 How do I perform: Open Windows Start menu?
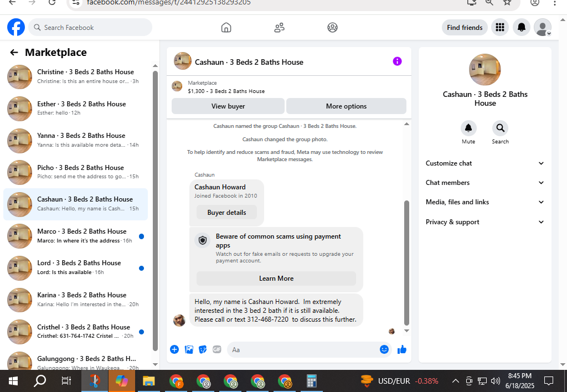(13, 381)
